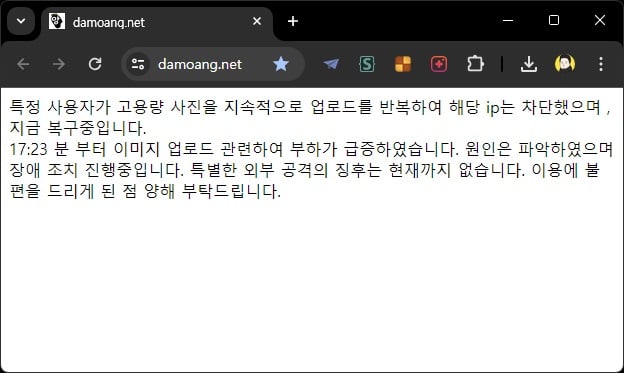Image resolution: width=624 pixels, height=373 pixels.
Task: Open the profile avatar menu
Action: pos(565,64)
